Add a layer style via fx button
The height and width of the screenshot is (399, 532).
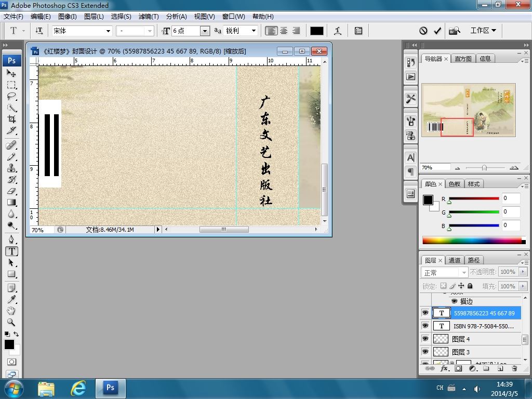pos(445,368)
